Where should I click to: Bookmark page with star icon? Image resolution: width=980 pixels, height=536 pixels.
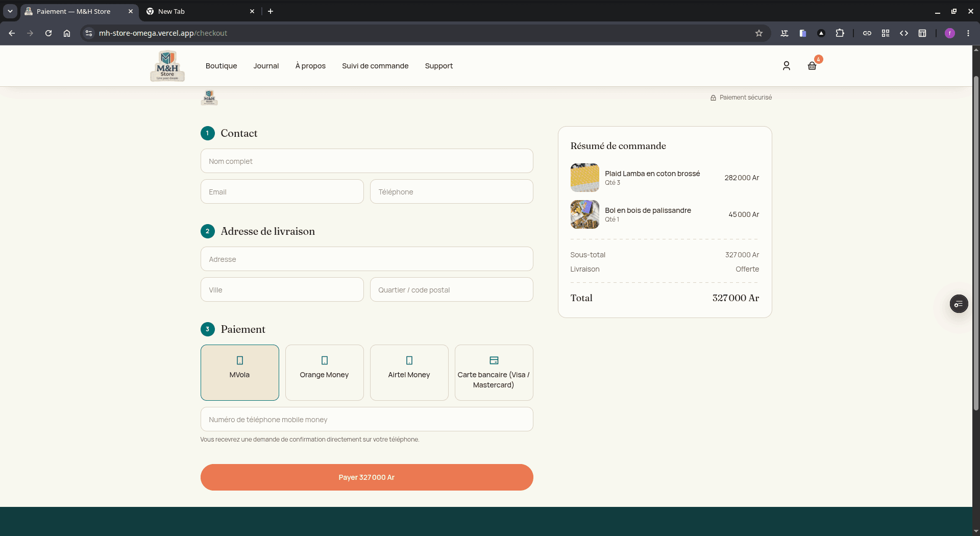pos(759,33)
